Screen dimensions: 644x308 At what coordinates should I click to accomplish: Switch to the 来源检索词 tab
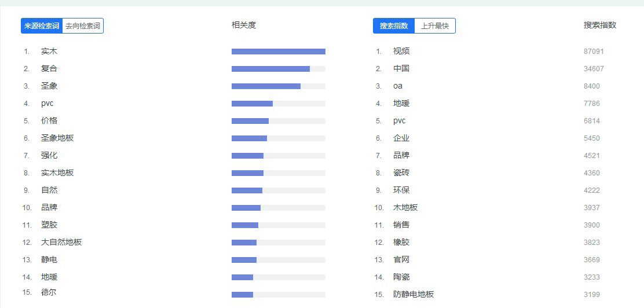[x=42, y=26]
